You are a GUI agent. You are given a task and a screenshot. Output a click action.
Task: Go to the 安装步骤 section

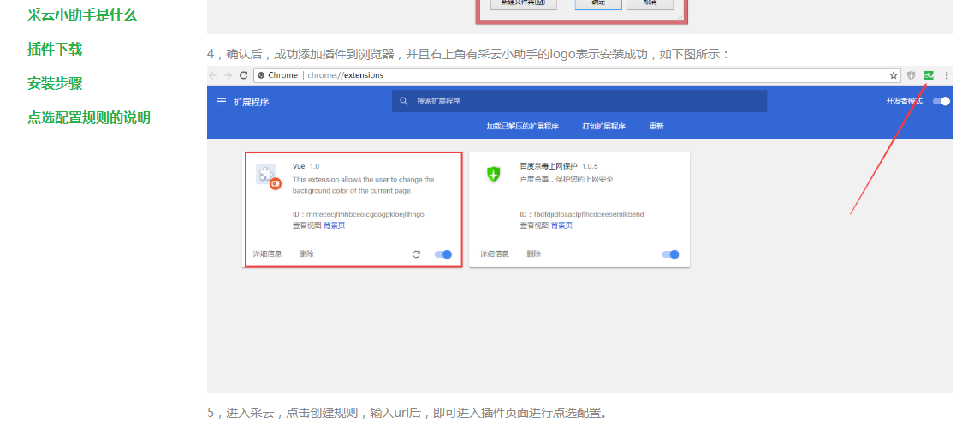[x=55, y=84]
